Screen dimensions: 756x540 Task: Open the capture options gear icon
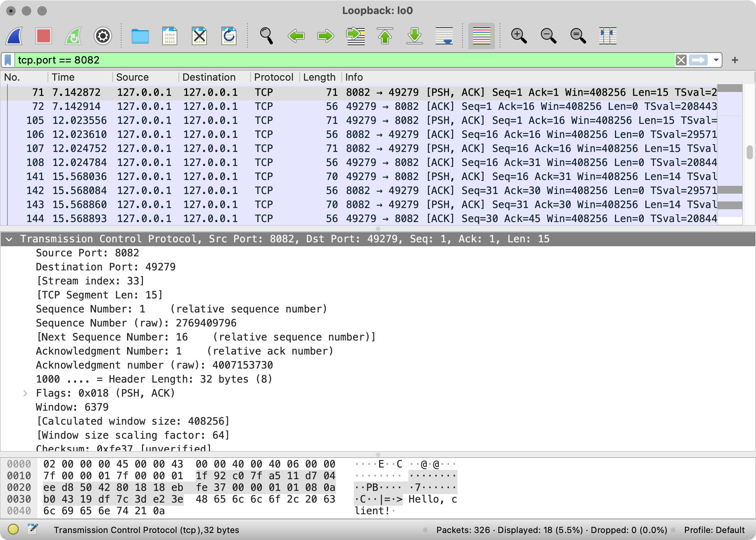[103, 36]
